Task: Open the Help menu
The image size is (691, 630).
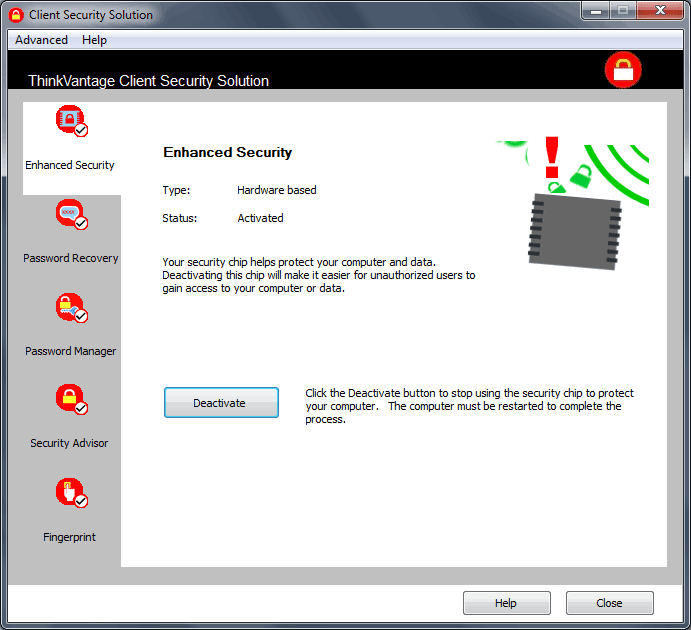Action: [94, 40]
